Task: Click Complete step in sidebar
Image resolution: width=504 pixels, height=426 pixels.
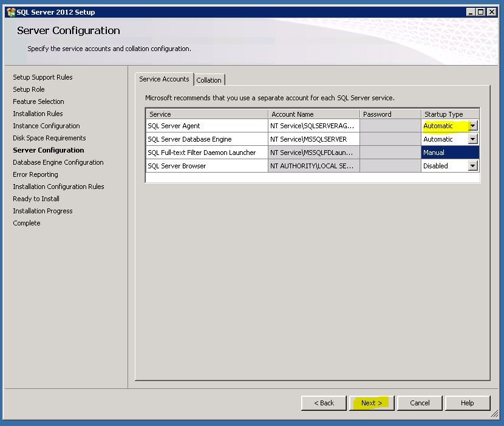Action: pos(27,223)
